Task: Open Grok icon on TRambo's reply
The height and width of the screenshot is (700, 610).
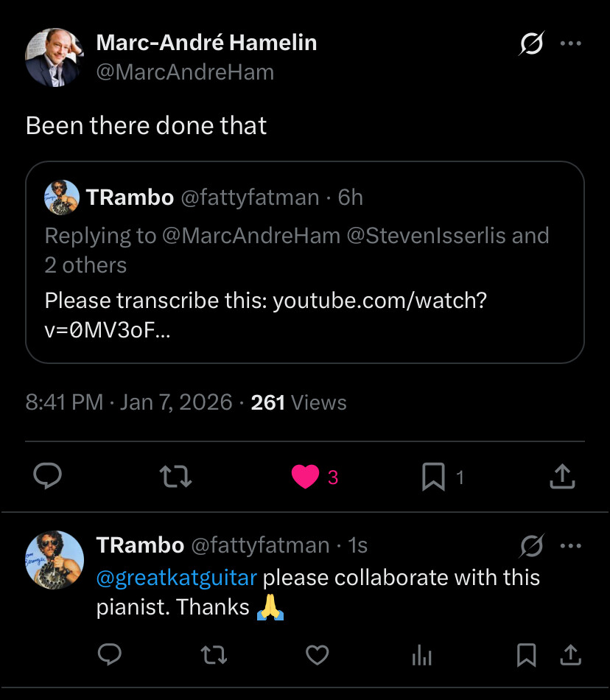Action: [x=530, y=546]
